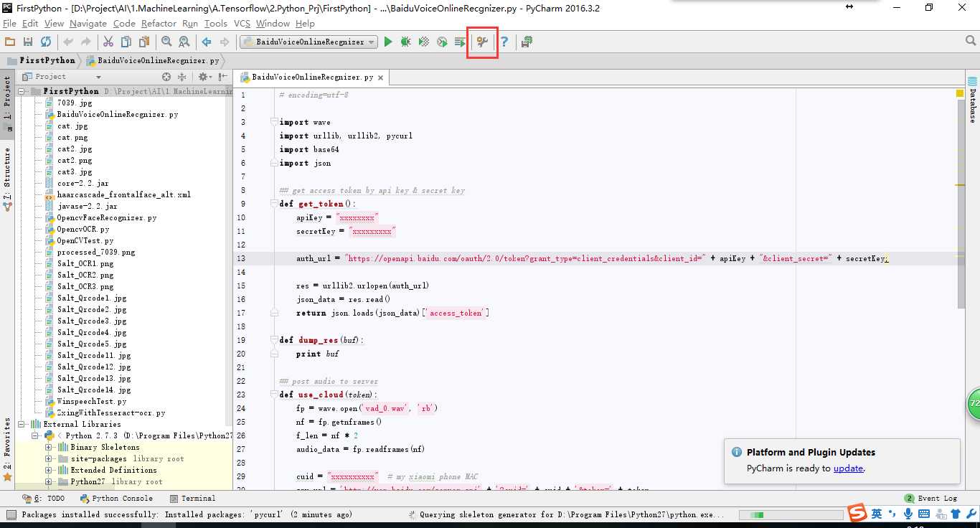Click the yellow inspection indicator square
The image size is (980, 528).
pos(960,93)
